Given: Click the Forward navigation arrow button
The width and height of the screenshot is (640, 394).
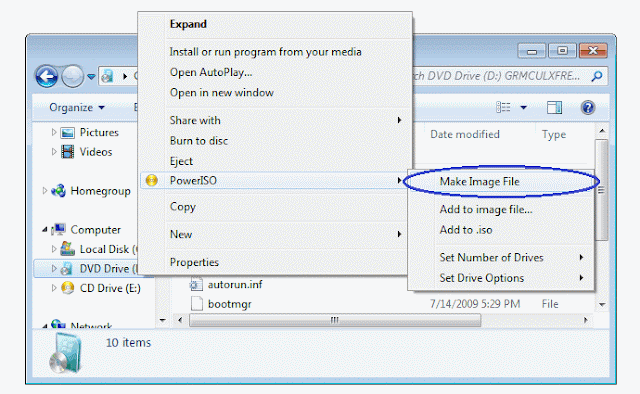Looking at the screenshot, I should click(x=73, y=76).
